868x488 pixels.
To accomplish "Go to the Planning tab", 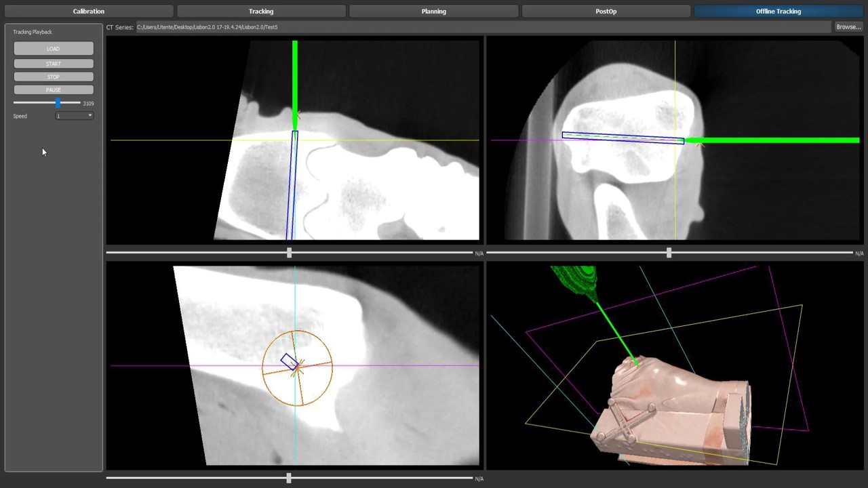I will 433,12.
